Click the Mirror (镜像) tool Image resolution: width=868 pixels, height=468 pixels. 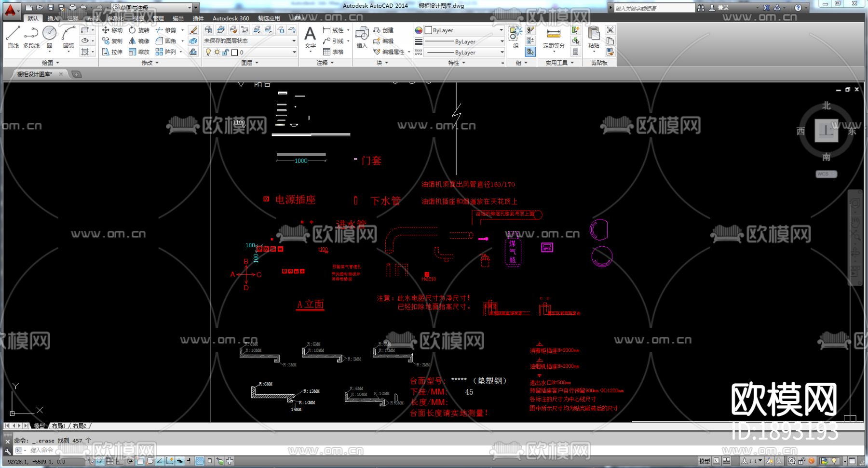click(139, 41)
